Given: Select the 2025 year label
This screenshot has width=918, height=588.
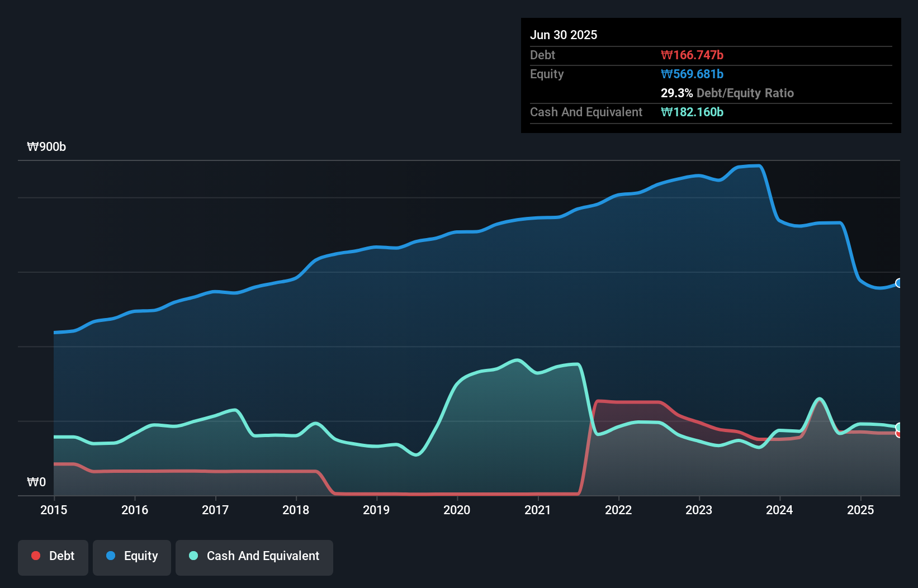Looking at the screenshot, I should point(861,510).
